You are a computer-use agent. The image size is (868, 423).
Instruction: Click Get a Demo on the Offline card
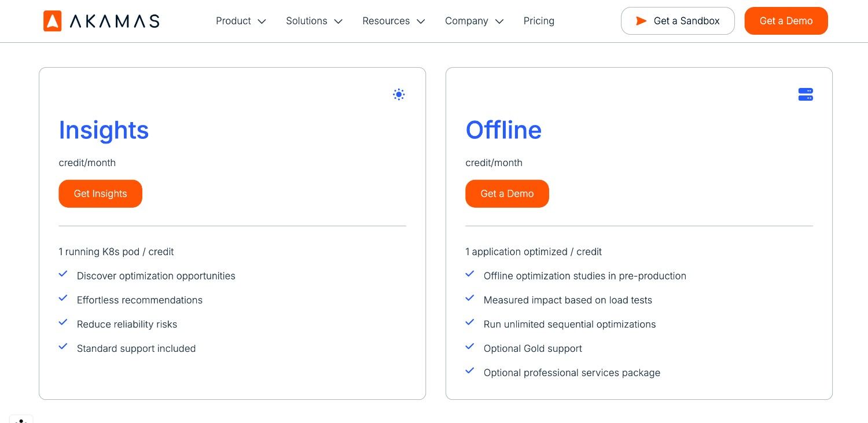click(x=507, y=193)
